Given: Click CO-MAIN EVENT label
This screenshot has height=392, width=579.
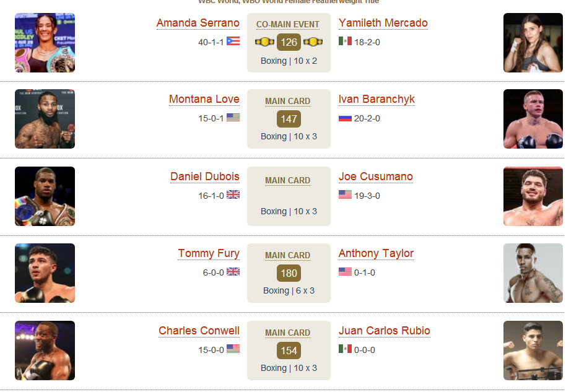Looking at the screenshot, I should point(288,24).
